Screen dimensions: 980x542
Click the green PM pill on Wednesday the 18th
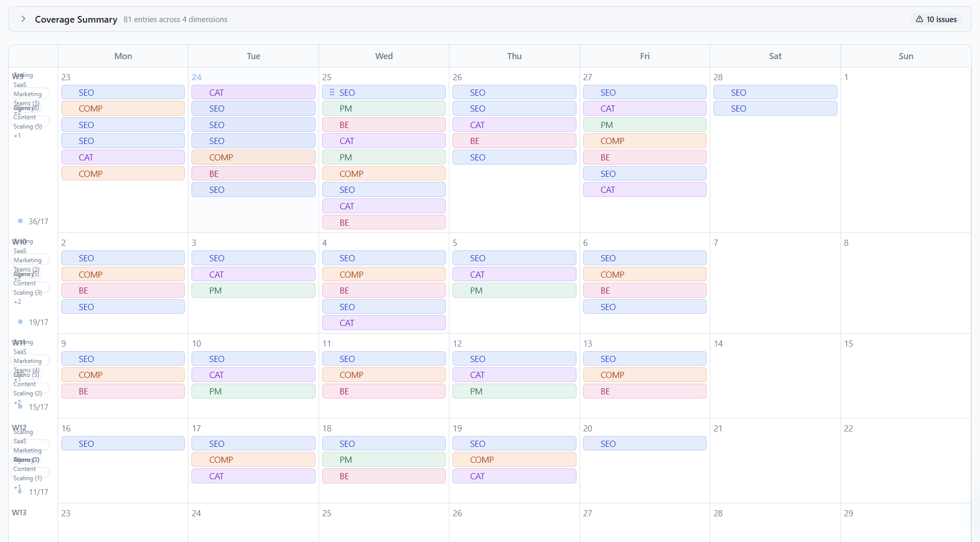(383, 459)
